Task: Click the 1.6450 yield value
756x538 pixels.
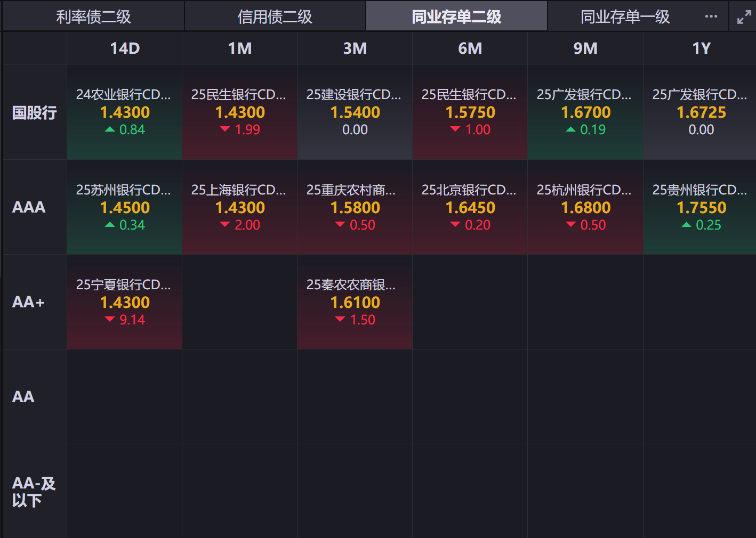Action: tap(470, 208)
